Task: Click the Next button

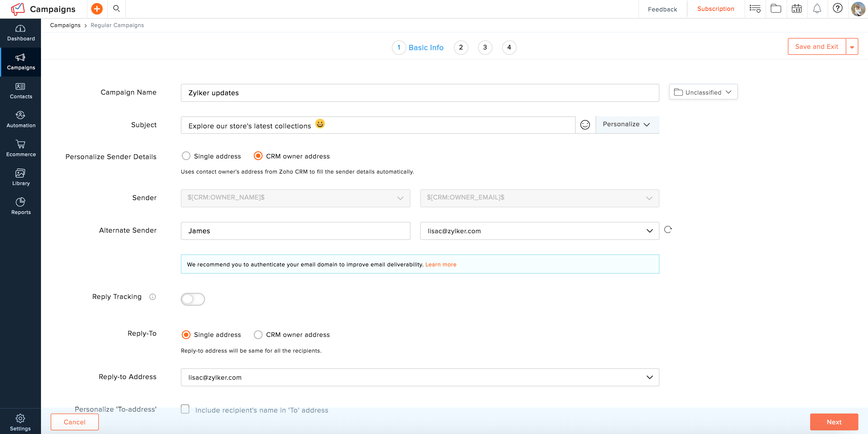Action: point(834,422)
